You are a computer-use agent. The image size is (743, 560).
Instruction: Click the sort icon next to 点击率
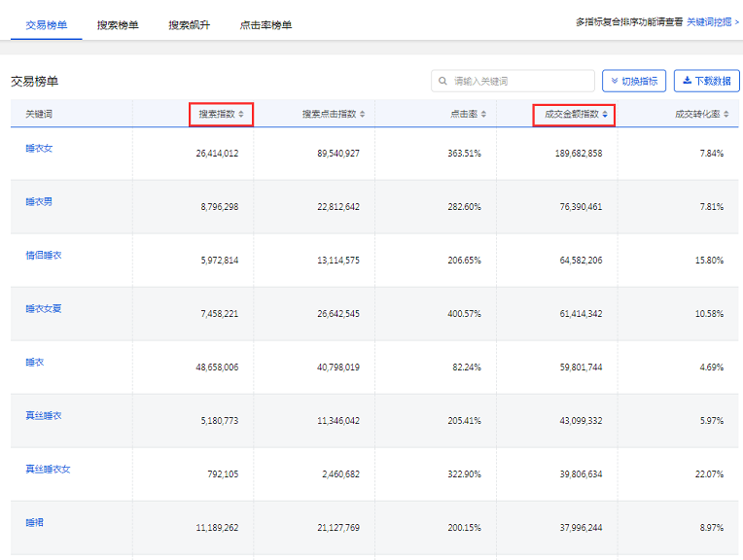(x=483, y=115)
